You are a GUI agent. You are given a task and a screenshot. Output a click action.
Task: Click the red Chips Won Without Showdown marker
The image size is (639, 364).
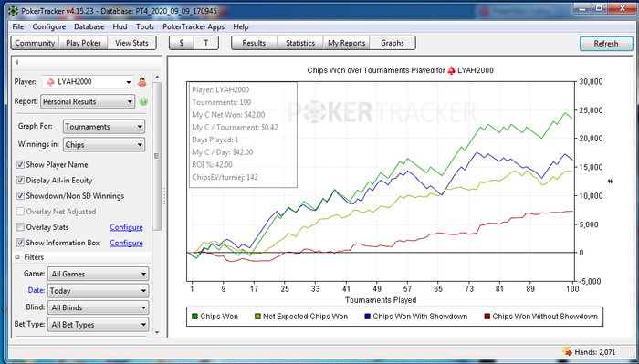coord(487,317)
